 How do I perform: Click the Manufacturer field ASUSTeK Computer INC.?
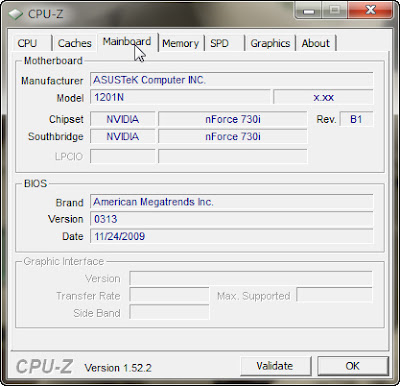click(231, 80)
